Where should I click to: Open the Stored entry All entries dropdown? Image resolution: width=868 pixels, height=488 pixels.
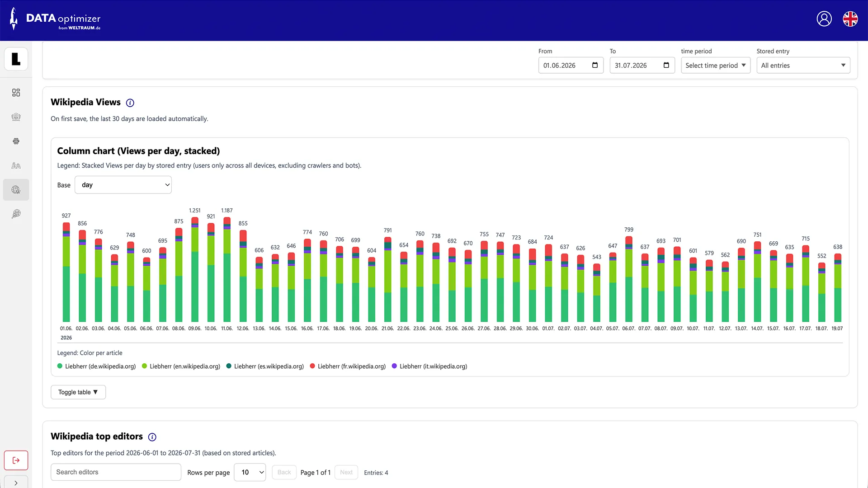(803, 65)
